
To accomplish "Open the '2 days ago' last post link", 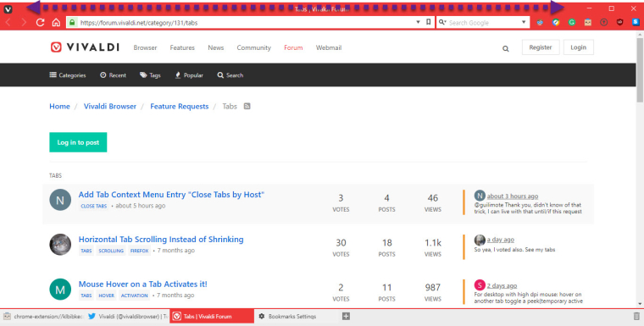I will pyautogui.click(x=502, y=285).
